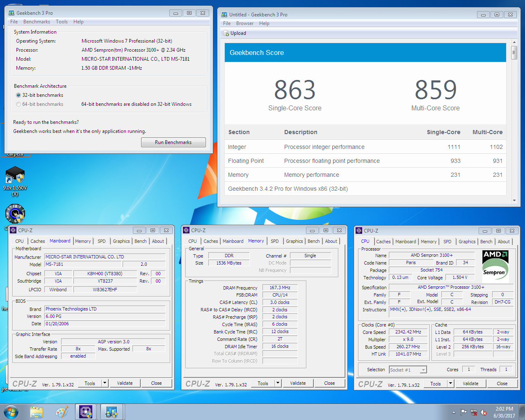525x420 pixels.
Task: Click the single-core score 863
Action: [x=295, y=90]
